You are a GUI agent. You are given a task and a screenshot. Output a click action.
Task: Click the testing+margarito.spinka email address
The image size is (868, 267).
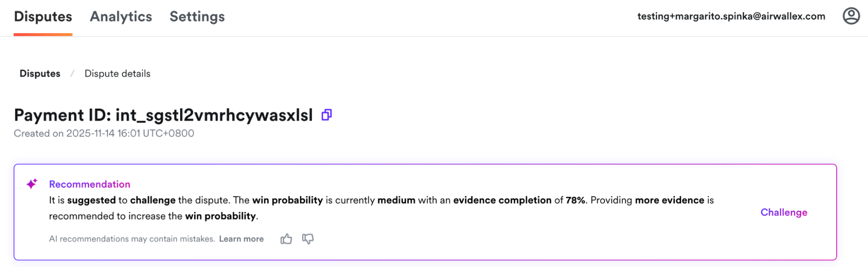[x=730, y=17]
